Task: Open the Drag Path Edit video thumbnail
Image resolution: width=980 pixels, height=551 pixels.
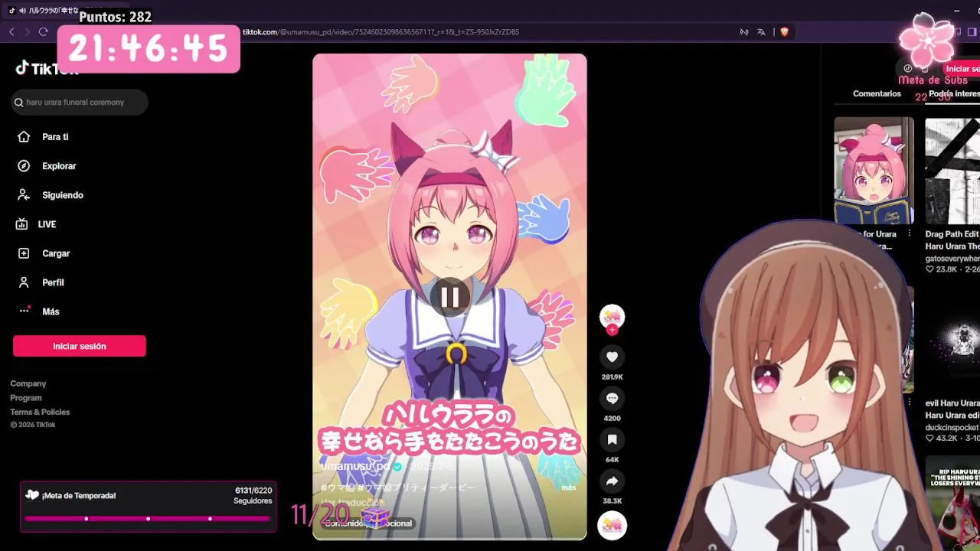Action: point(952,171)
